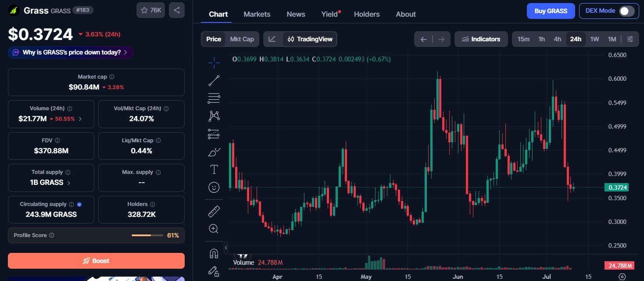Click the $370.88M FDV value

click(51, 151)
